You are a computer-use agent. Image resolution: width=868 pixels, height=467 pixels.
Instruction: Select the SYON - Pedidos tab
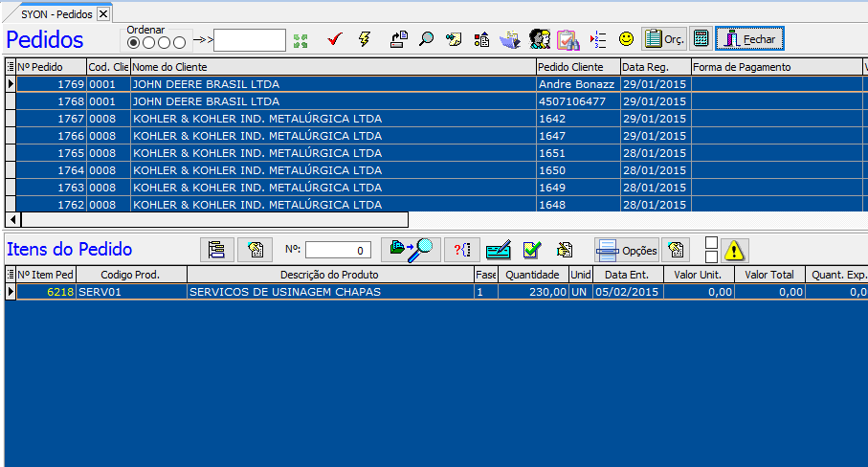click(57, 13)
